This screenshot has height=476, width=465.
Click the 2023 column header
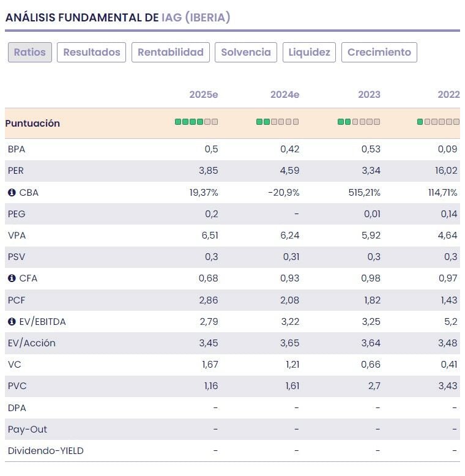pos(369,95)
